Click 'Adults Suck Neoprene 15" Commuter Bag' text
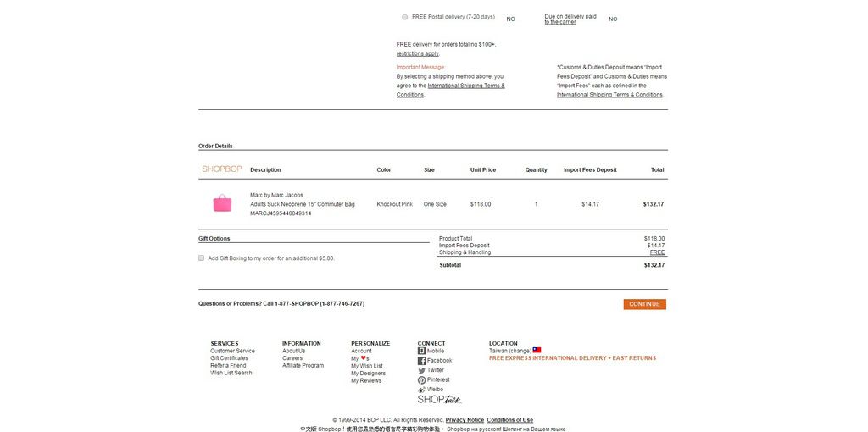868x432 pixels. tap(303, 204)
